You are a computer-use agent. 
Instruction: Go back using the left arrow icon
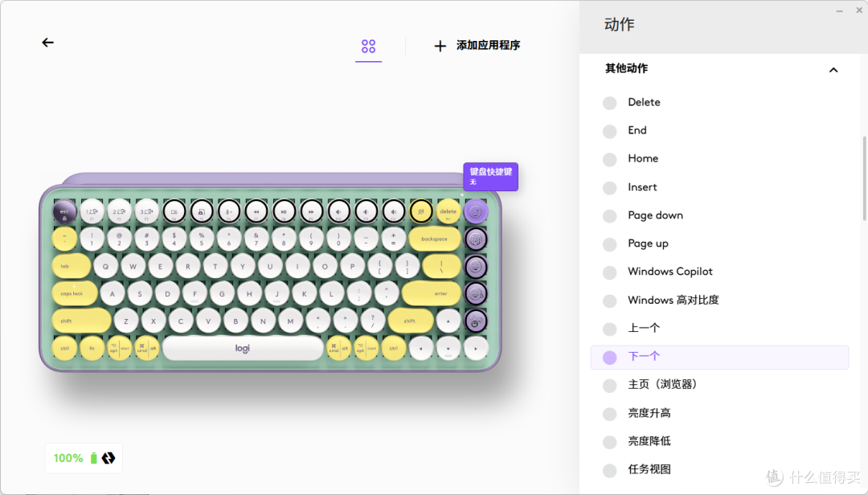(x=48, y=43)
